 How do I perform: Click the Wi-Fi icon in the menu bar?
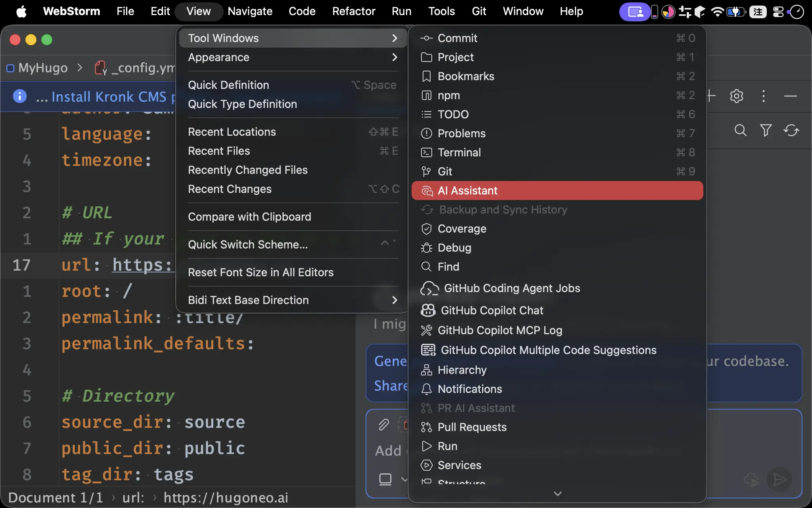[x=716, y=12]
